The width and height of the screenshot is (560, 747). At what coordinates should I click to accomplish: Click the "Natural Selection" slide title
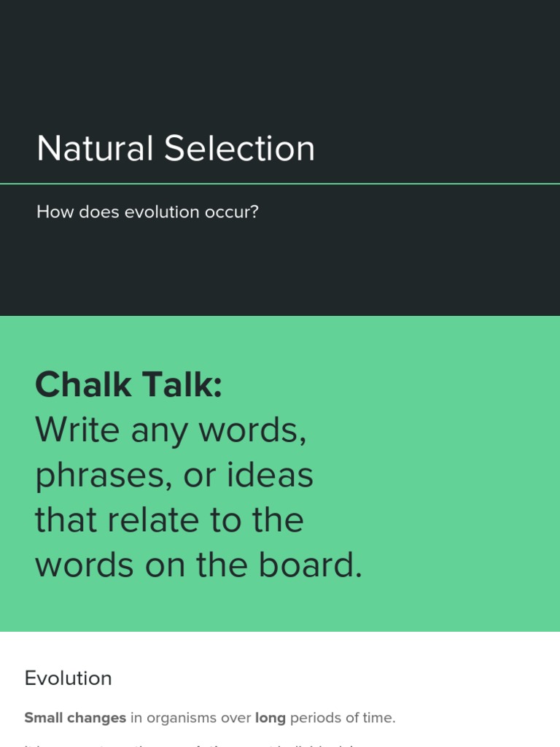pos(176,149)
